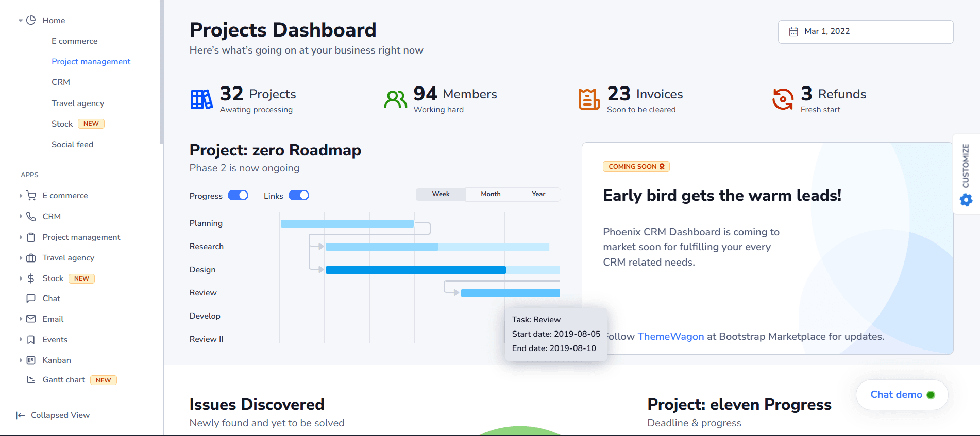Viewport: 980px width, 436px height.
Task: Click the bookmark icon beside Events
Action: click(31, 340)
